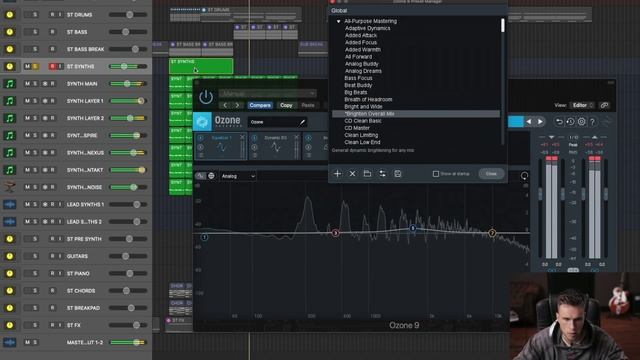Click the MASTE...UT 1-2 track icon

point(9,342)
